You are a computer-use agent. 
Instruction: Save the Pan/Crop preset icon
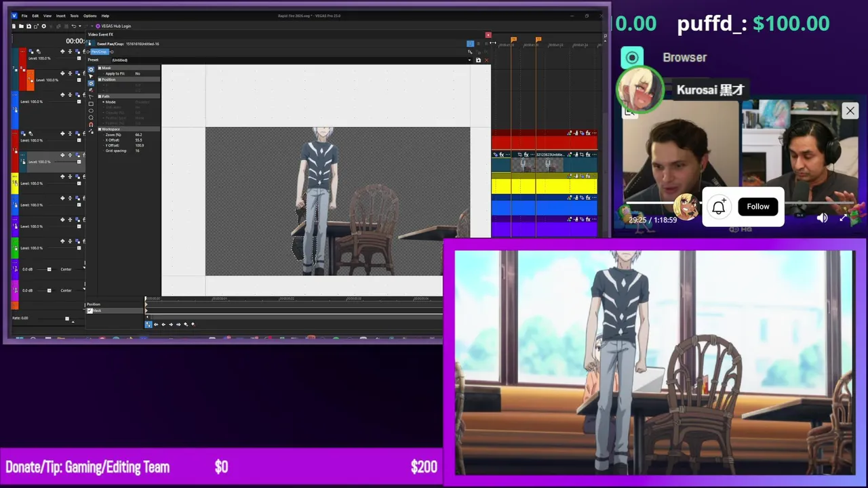[478, 60]
